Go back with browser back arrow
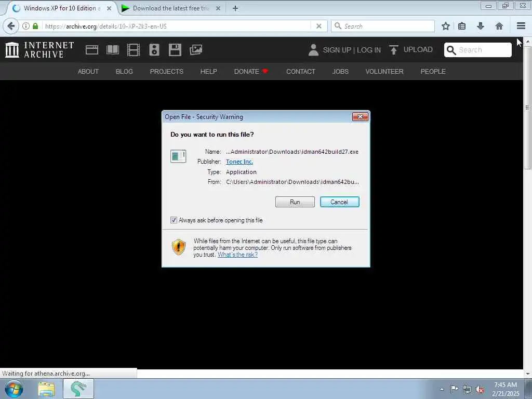 11,26
